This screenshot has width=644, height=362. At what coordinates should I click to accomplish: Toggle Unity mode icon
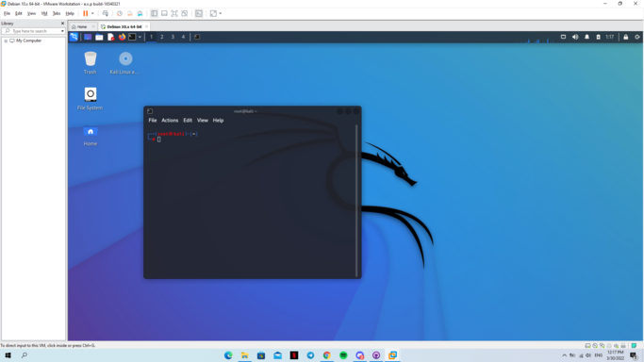click(x=185, y=13)
